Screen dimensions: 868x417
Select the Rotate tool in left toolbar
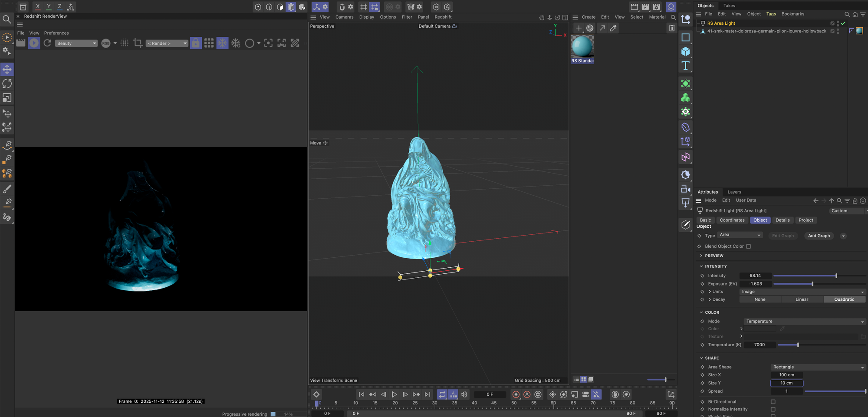(7, 84)
